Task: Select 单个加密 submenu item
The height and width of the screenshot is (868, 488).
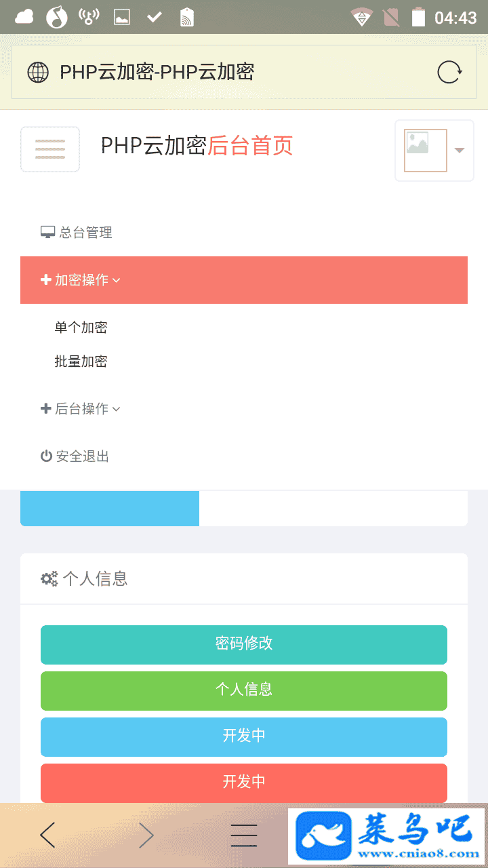Action: tap(81, 328)
